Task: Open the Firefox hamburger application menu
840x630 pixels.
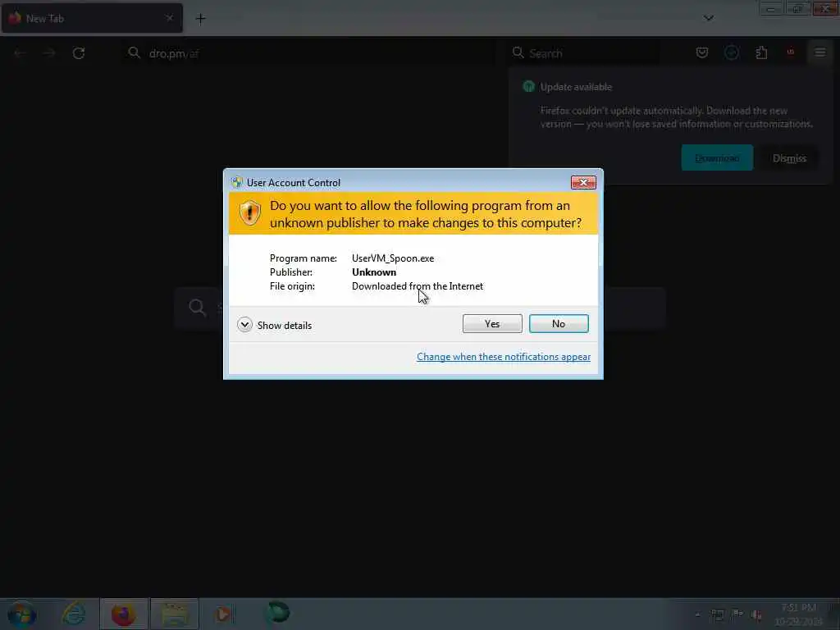Action: (819, 52)
